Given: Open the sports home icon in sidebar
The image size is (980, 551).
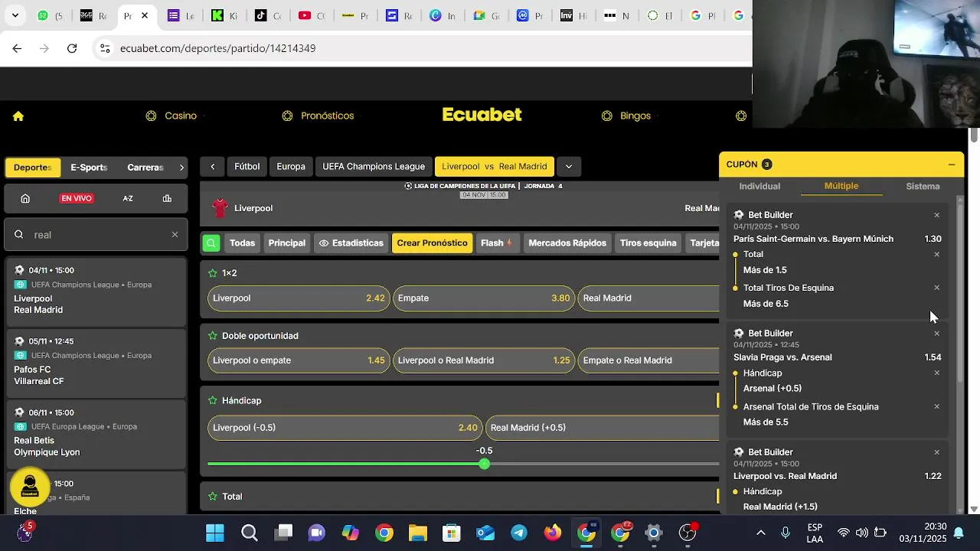Looking at the screenshot, I should (25, 198).
